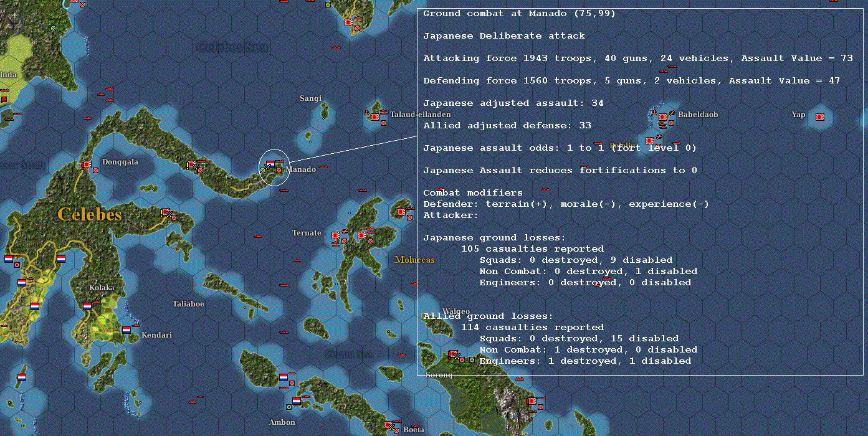This screenshot has height=436, width=868.
Task: Click 'Squads: 0 destroyed, 15 disabled' line
Action: coord(579,339)
